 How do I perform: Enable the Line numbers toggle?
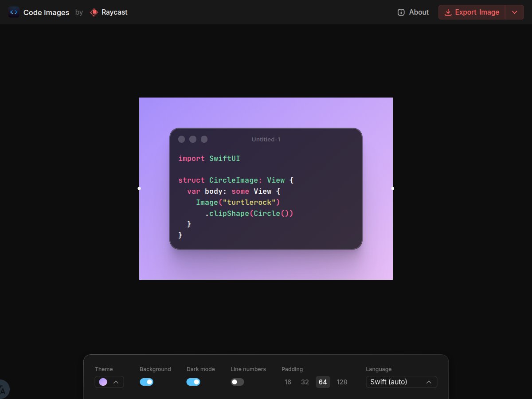tap(237, 382)
